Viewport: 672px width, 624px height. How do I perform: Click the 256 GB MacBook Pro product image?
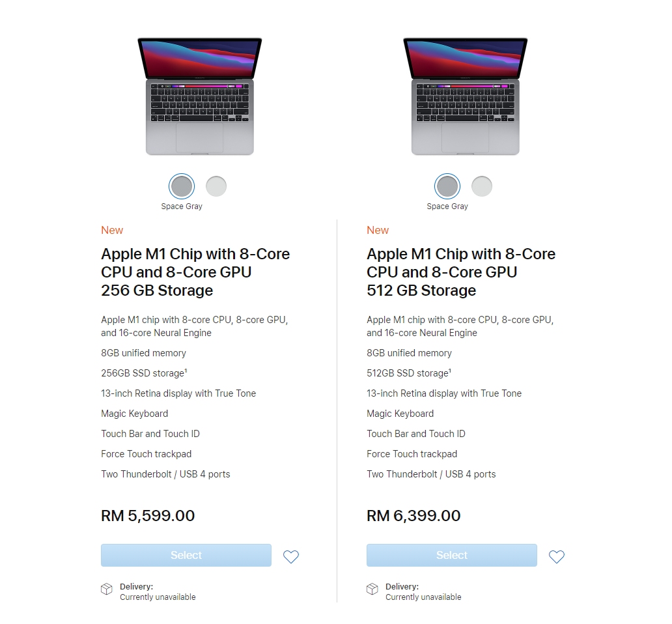(199, 96)
